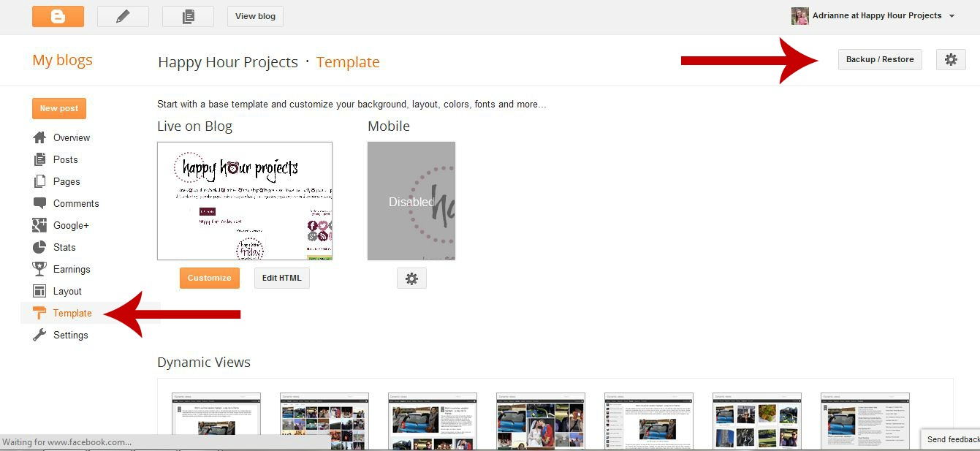Viewport: 980px width, 451px height.
Task: Click the Dynamic Views section heading
Action: tap(204, 362)
